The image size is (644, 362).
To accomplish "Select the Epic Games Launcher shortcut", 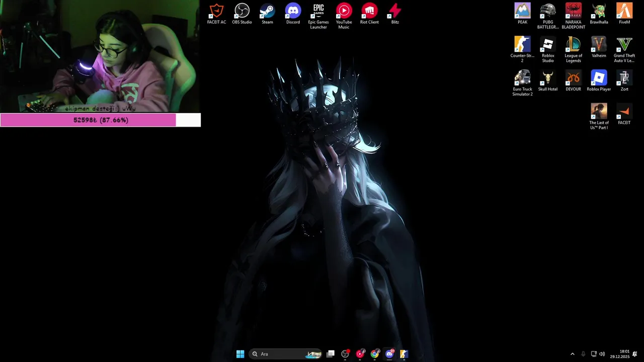I will pyautogui.click(x=318, y=16).
